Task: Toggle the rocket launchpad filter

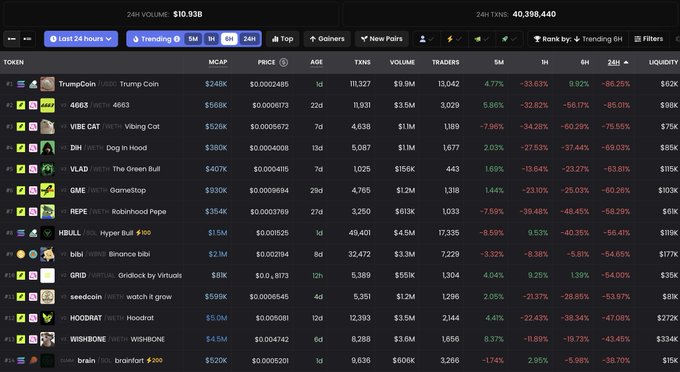Action: coord(509,39)
